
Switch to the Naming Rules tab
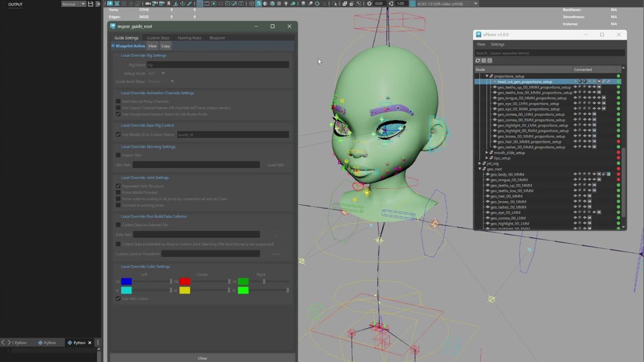(x=189, y=38)
